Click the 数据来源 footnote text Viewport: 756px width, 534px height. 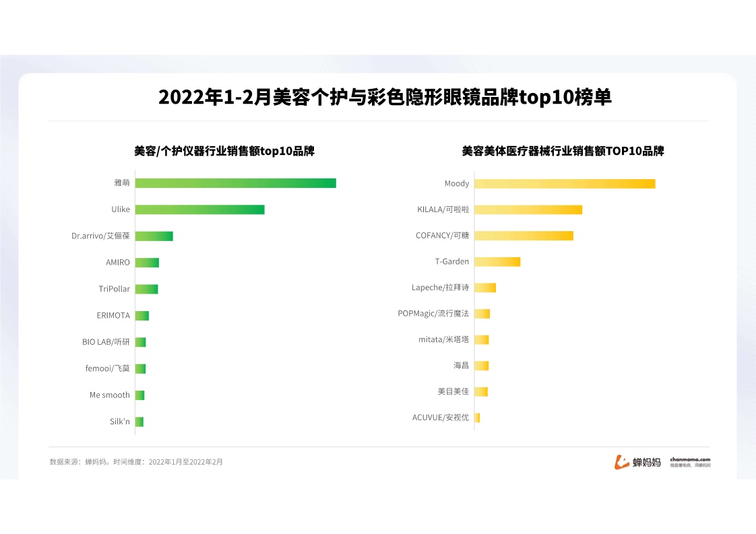pos(136,462)
